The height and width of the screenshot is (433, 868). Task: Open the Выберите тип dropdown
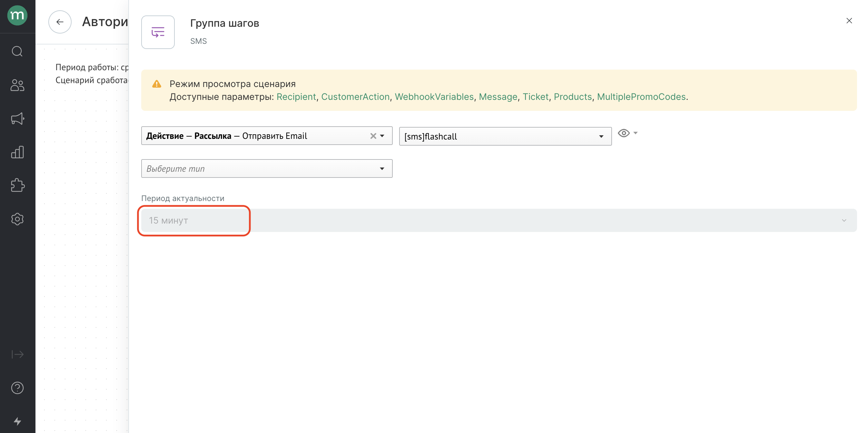coord(267,169)
